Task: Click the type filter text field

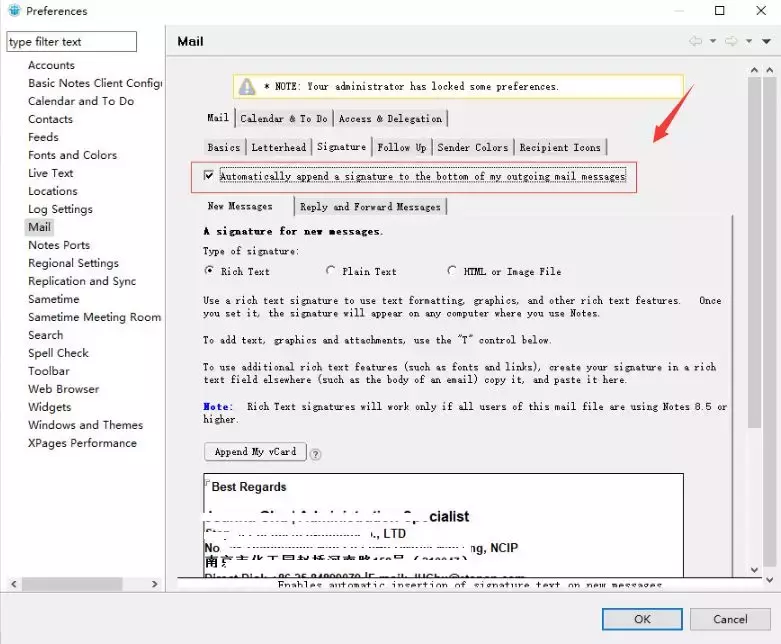Action: click(x=71, y=42)
